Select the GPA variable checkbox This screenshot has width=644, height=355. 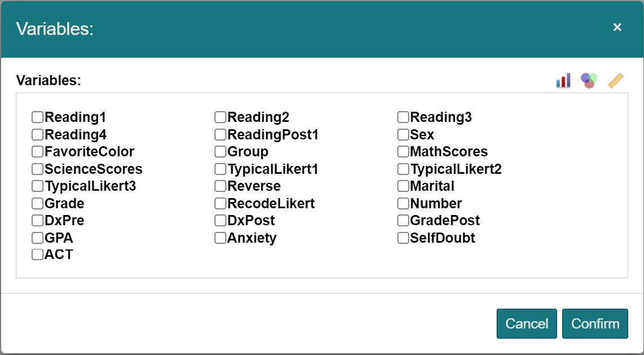[38, 238]
